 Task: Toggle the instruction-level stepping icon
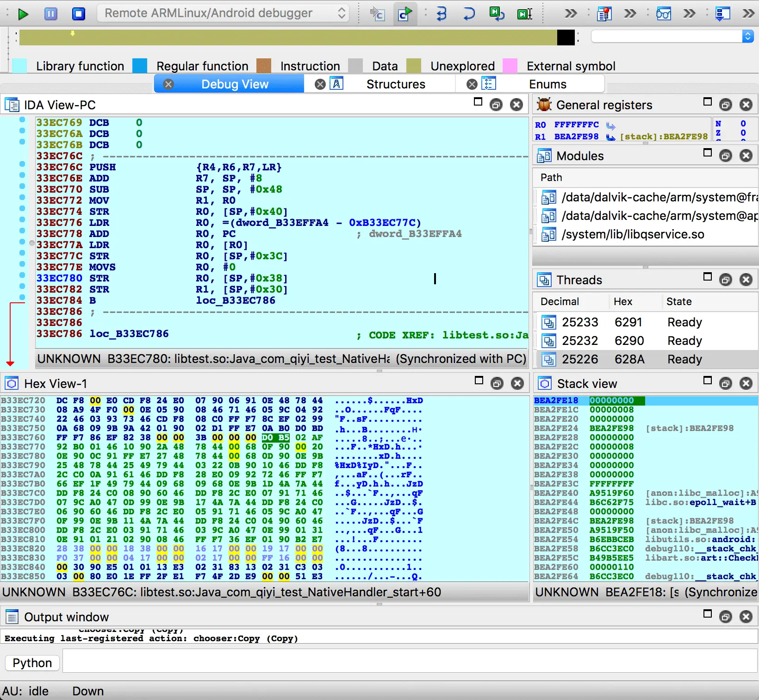tap(405, 14)
